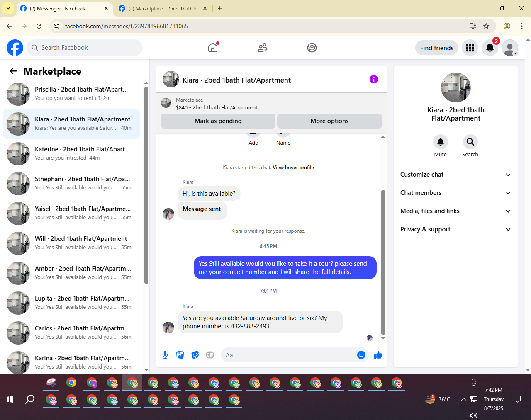Expand Media, files and links section
531x420 pixels.
(456, 211)
